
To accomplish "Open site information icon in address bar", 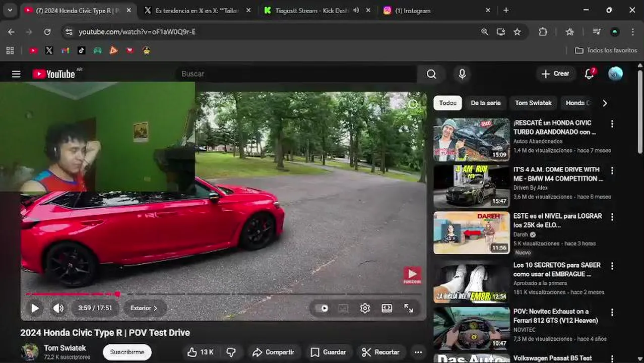I will click(x=69, y=32).
